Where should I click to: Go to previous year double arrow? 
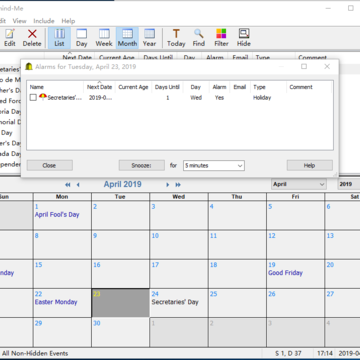coord(68,185)
